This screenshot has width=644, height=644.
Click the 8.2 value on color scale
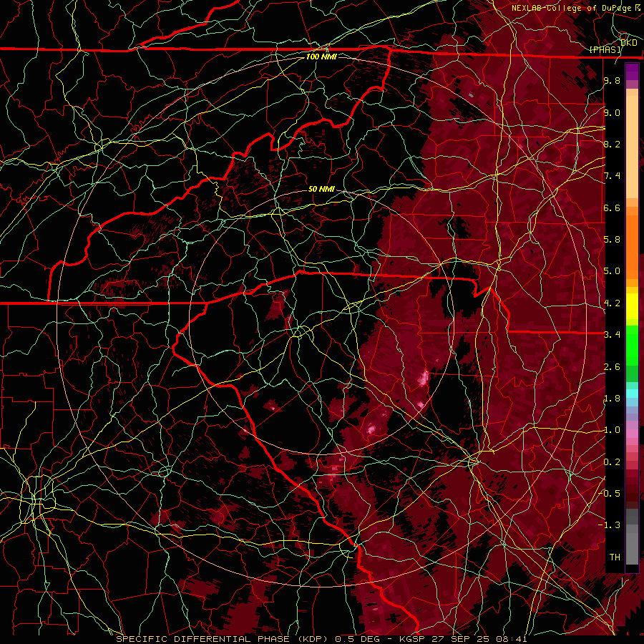coord(612,145)
